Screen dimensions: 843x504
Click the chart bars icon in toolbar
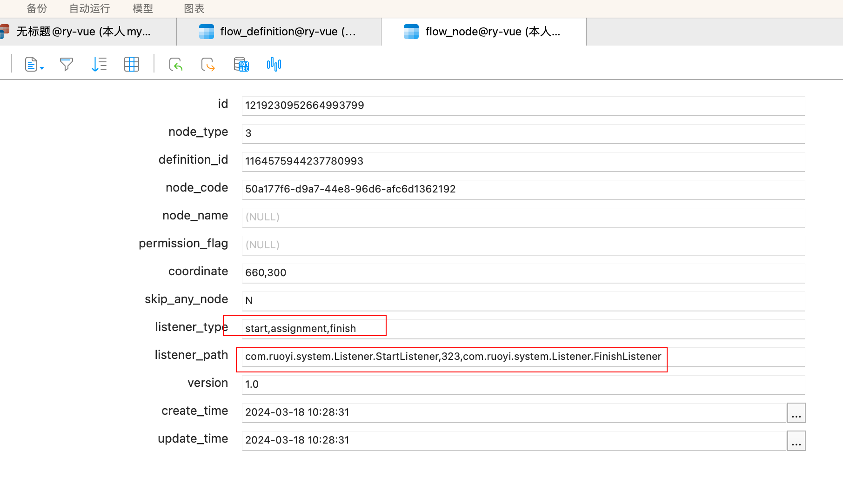click(274, 64)
